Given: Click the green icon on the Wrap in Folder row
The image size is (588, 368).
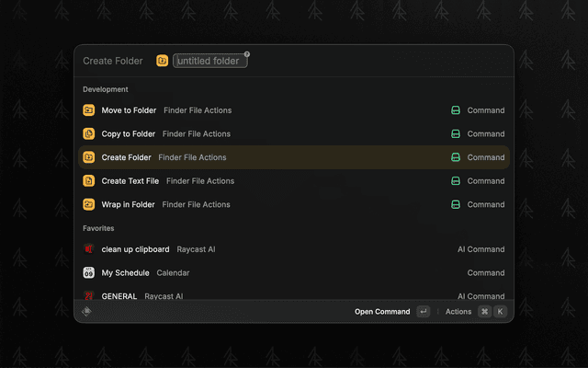Looking at the screenshot, I should click(x=455, y=204).
